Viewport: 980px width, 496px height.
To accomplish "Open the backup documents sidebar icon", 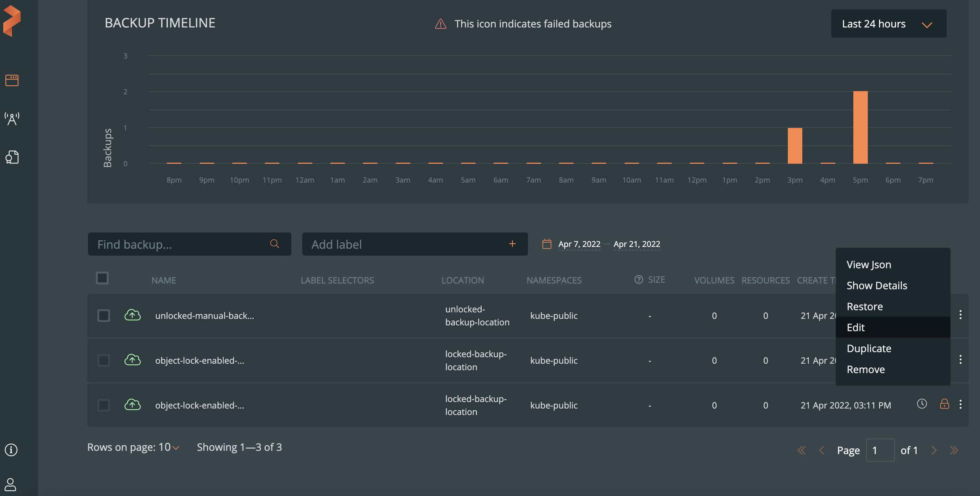I will (x=12, y=157).
